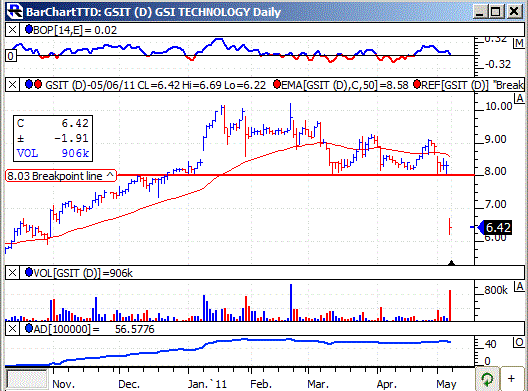Click the BOP zero-line 0 label

10,56
